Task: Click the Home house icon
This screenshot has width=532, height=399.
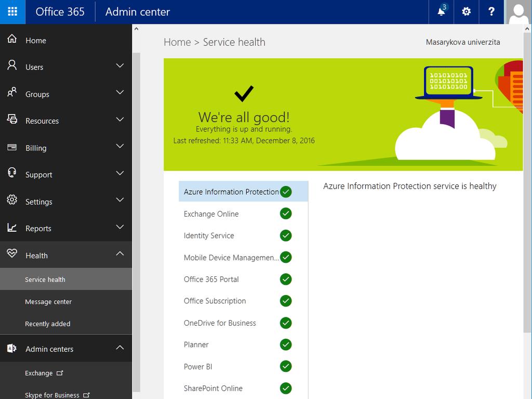Action: (x=12, y=39)
